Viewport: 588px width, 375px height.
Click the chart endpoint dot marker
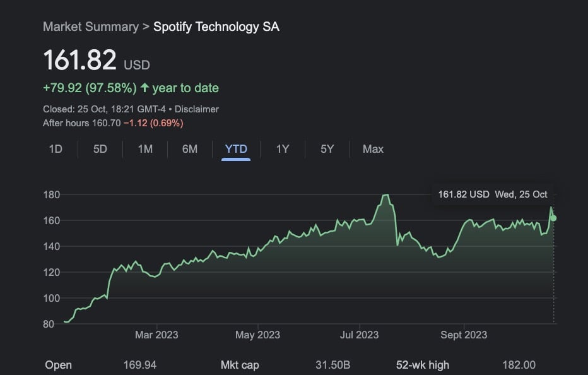554,218
